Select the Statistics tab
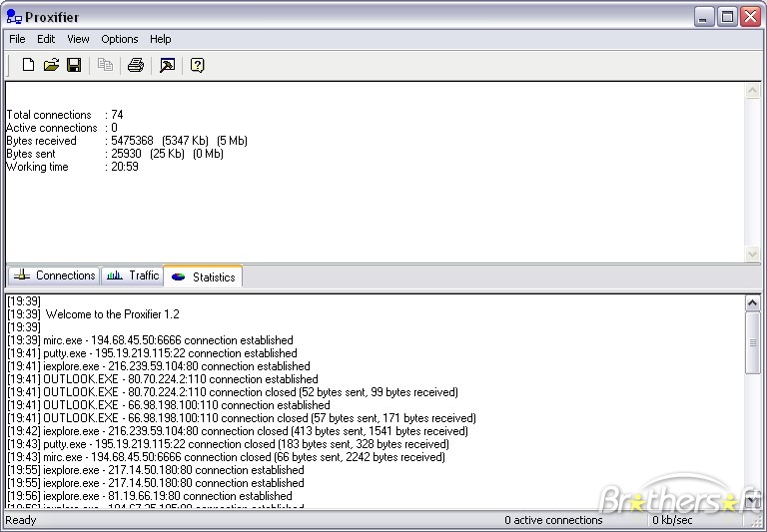Image resolution: width=767 pixels, height=532 pixels. tap(203, 276)
